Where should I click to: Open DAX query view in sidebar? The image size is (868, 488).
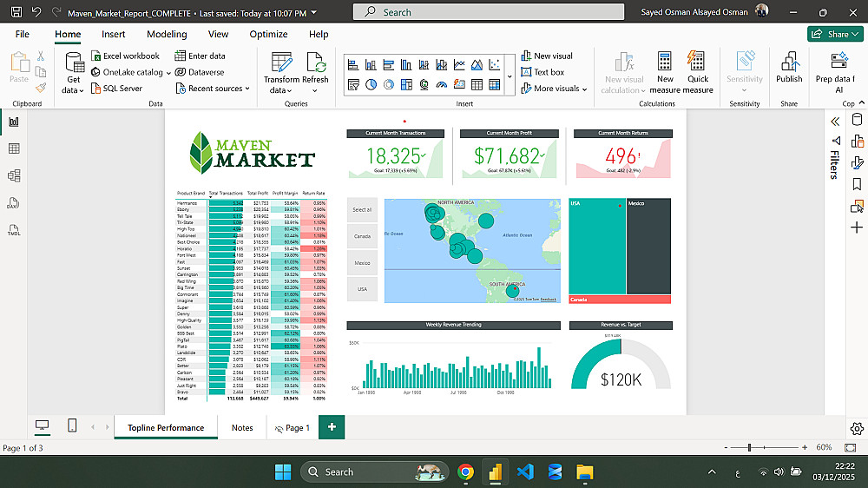pos(14,202)
